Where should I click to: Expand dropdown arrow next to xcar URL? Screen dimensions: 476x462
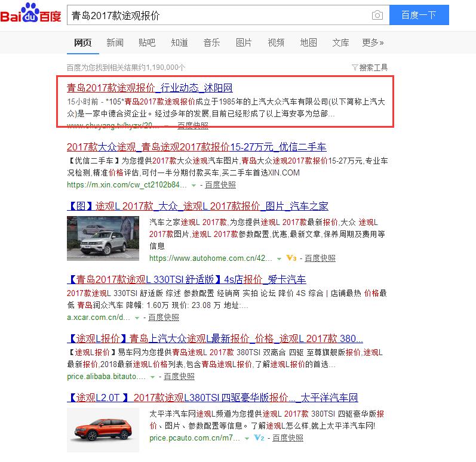137,318
